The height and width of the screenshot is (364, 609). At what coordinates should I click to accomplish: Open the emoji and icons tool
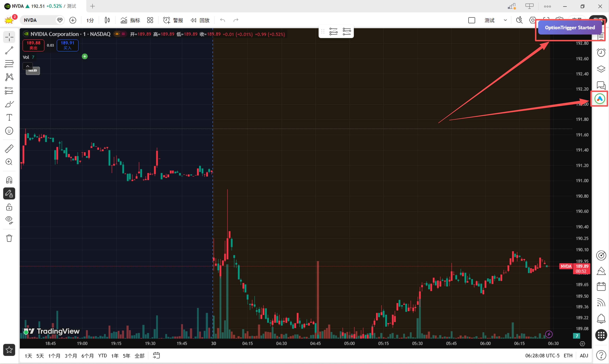[9, 131]
